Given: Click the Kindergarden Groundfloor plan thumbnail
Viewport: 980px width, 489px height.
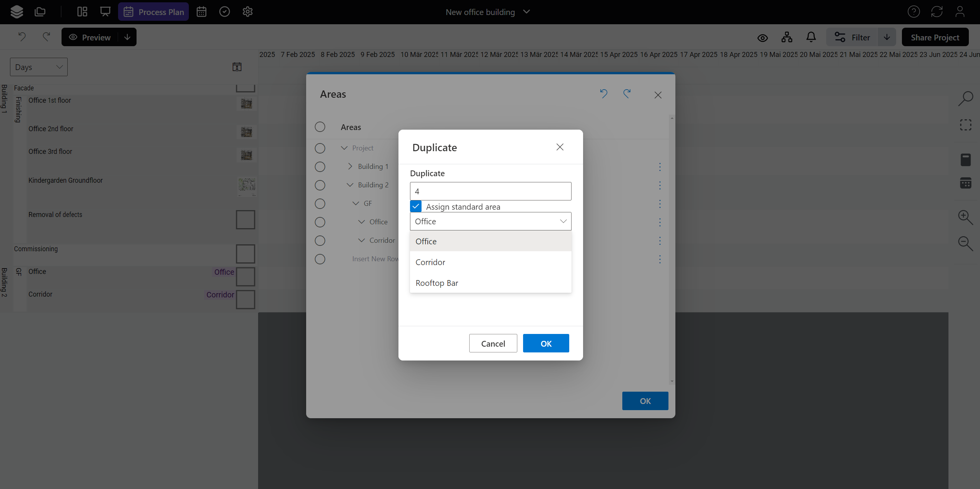Looking at the screenshot, I should coord(247,185).
